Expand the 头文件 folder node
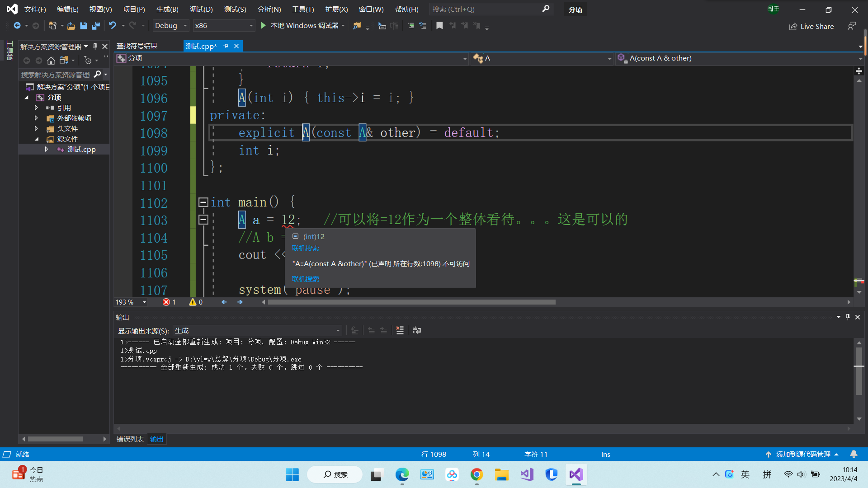This screenshot has height=488, width=868. point(36,129)
